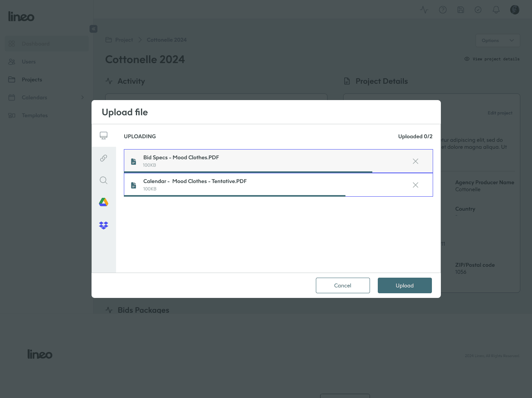This screenshot has width=532, height=398.
Task: Open the help question mark icon
Action: (443, 10)
